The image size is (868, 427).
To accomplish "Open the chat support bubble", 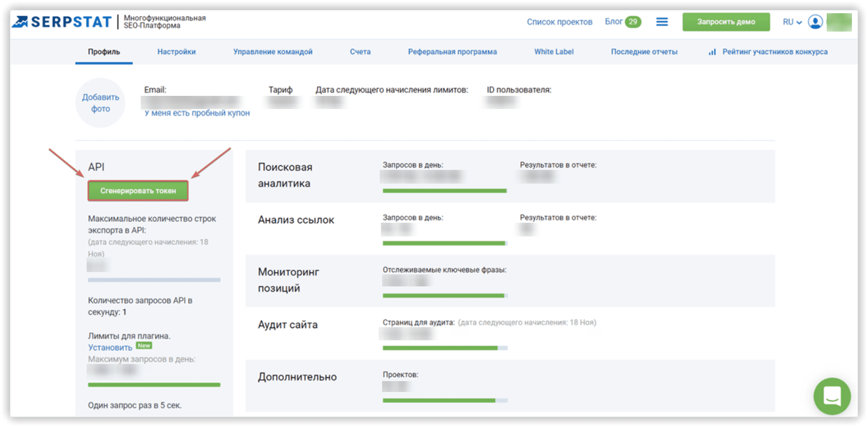I will (832, 396).
